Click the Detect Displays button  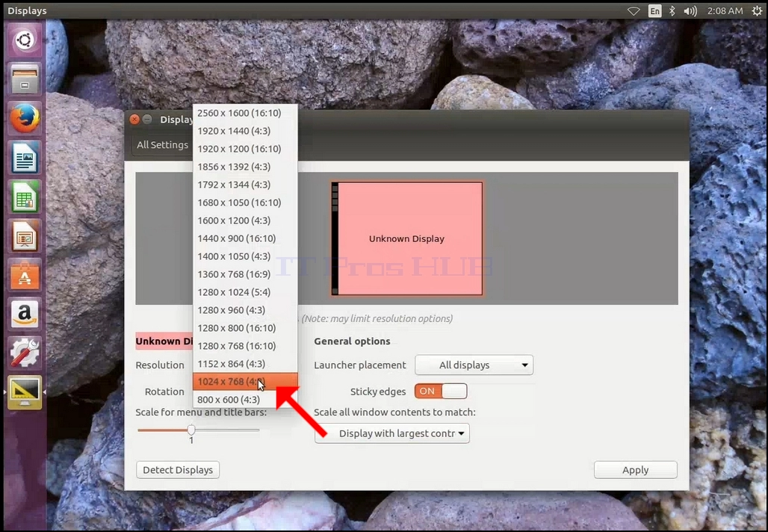click(x=178, y=470)
